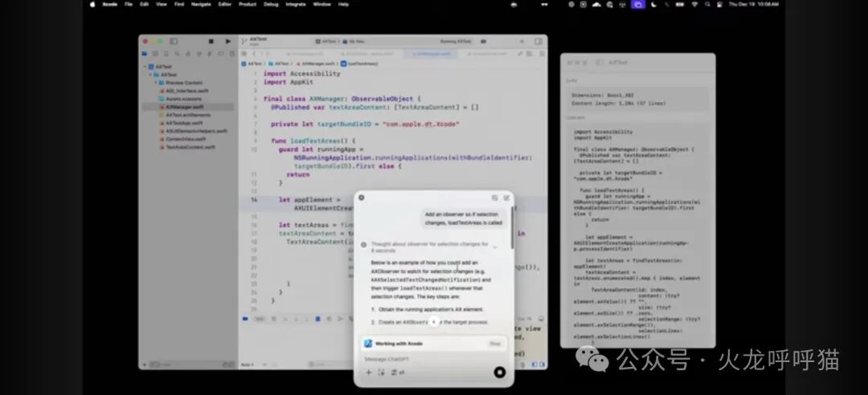The width and height of the screenshot is (868, 395).
Task: Toggle the Xcode navigator sidebar icon
Action: 174,42
